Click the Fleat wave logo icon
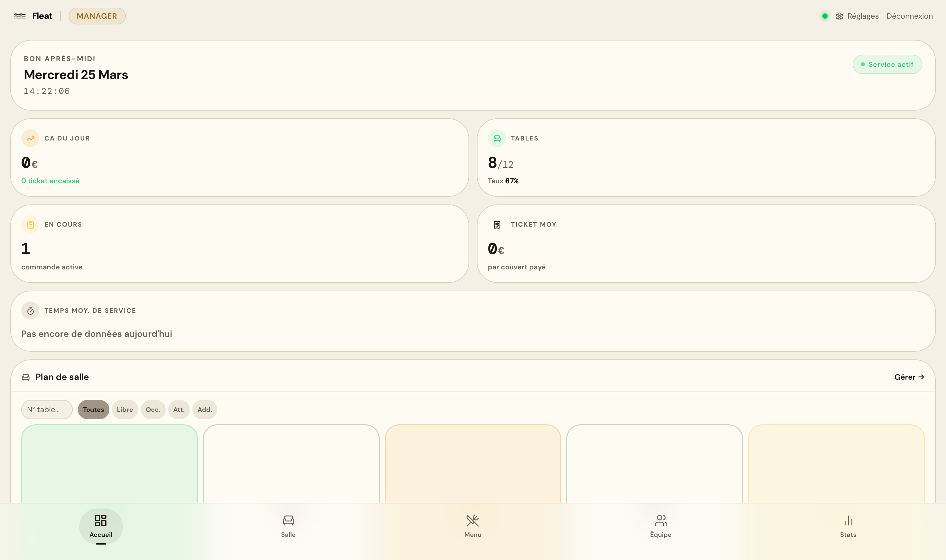The width and height of the screenshot is (946, 560). (x=20, y=16)
